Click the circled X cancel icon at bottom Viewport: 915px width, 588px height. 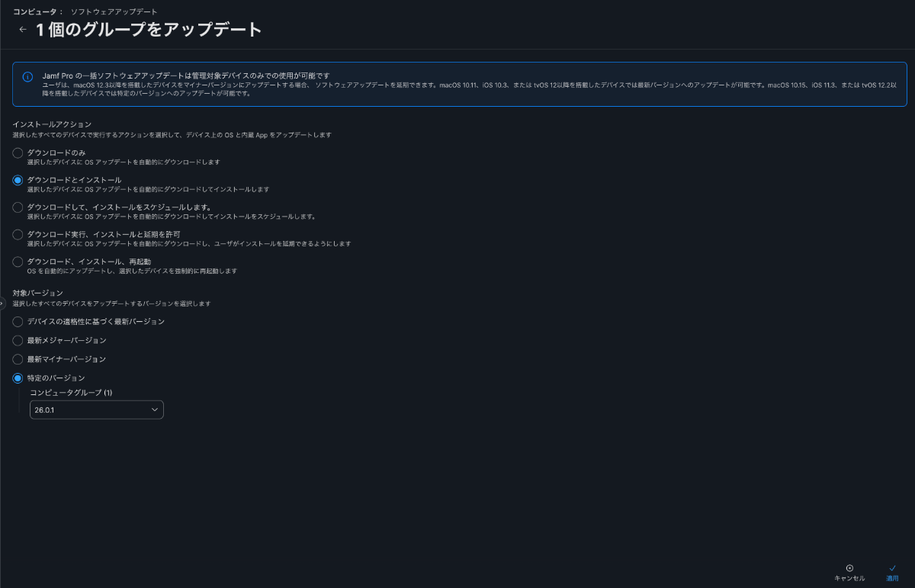click(849, 568)
